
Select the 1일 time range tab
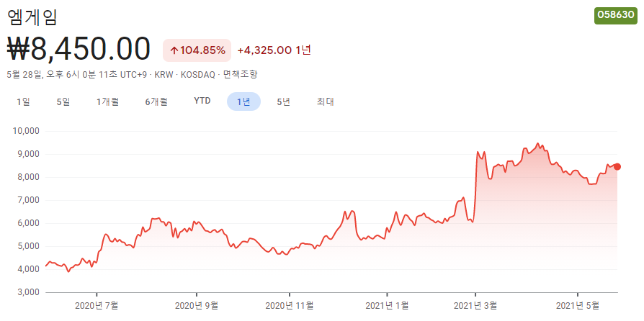point(23,101)
